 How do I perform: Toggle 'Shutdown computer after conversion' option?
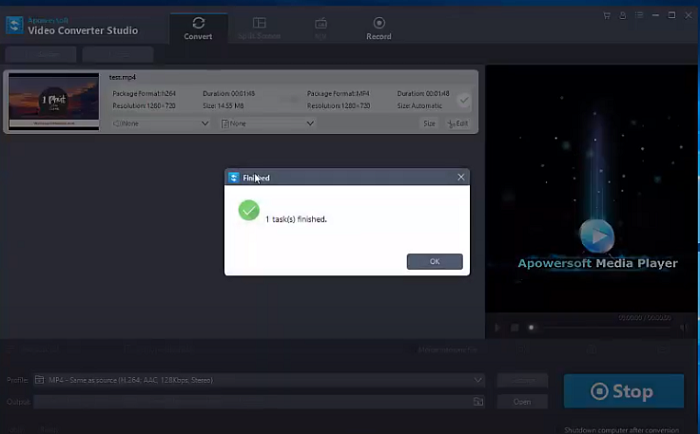[621, 430]
